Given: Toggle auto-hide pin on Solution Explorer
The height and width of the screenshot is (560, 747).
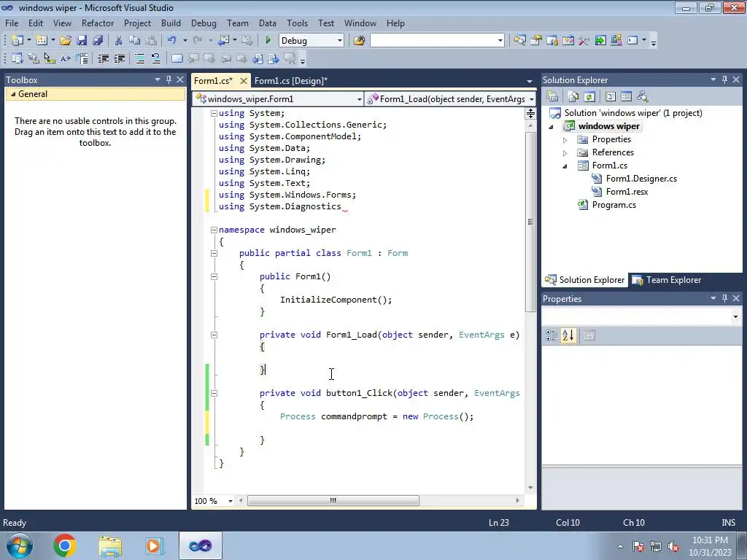Looking at the screenshot, I should pyautogui.click(x=724, y=79).
